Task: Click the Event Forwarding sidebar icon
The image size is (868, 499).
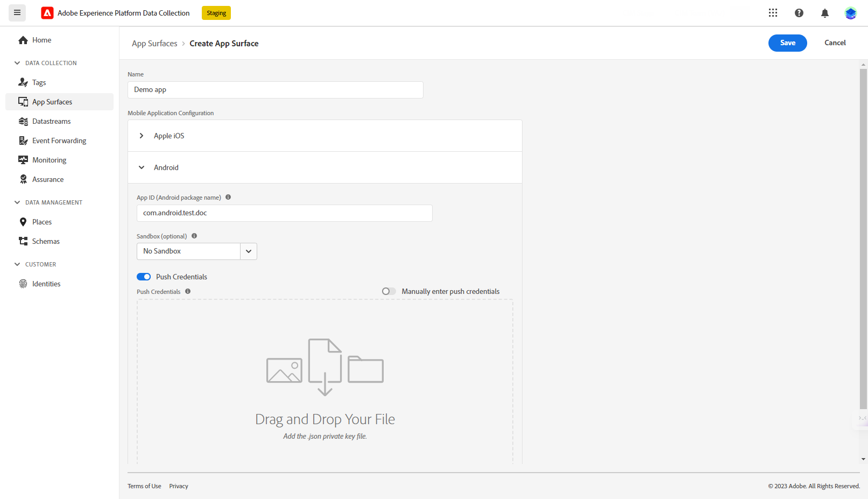Action: pyautogui.click(x=23, y=140)
